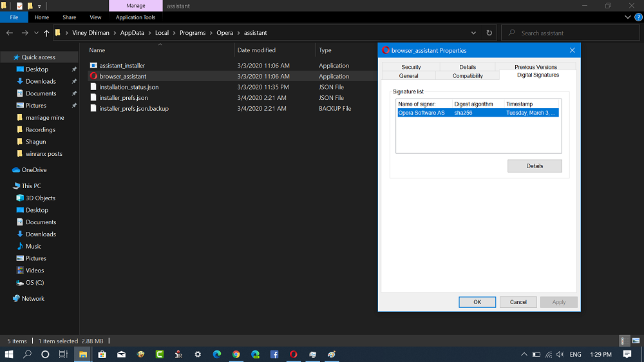644x362 pixels.
Task: Open Settings gear in taskbar
Action: [198, 354]
